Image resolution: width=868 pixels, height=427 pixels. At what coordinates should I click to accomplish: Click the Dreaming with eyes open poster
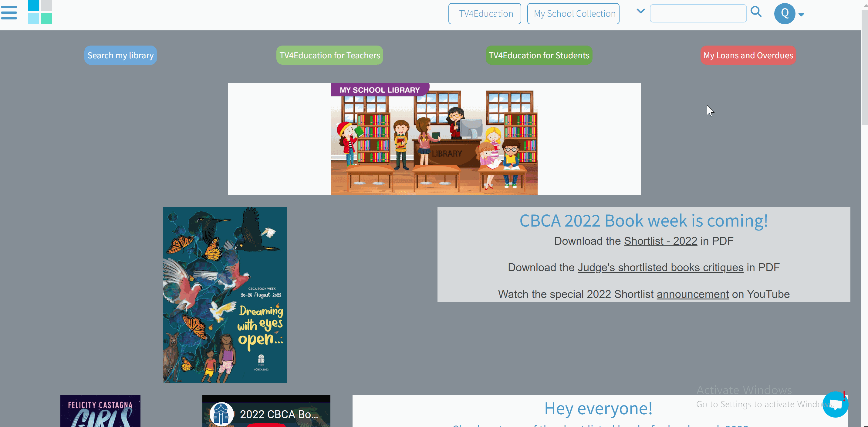pyautogui.click(x=225, y=295)
